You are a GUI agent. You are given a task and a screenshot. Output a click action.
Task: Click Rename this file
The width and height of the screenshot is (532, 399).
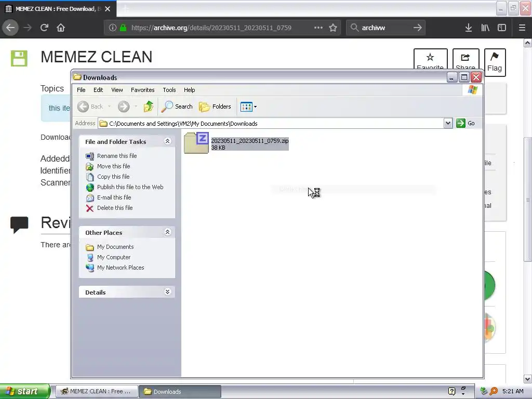coord(117,156)
